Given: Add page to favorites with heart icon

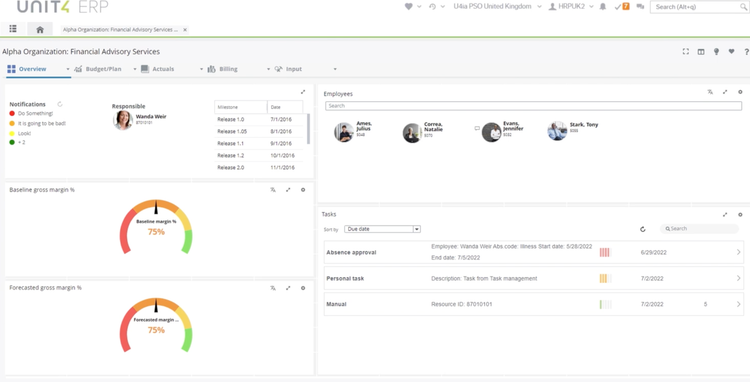Looking at the screenshot, I should [731, 52].
